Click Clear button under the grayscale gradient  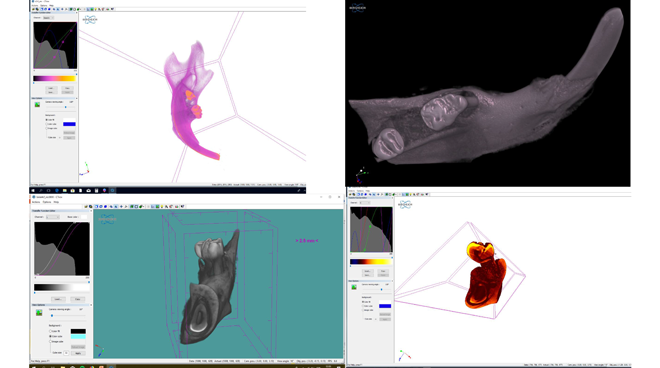(x=77, y=299)
